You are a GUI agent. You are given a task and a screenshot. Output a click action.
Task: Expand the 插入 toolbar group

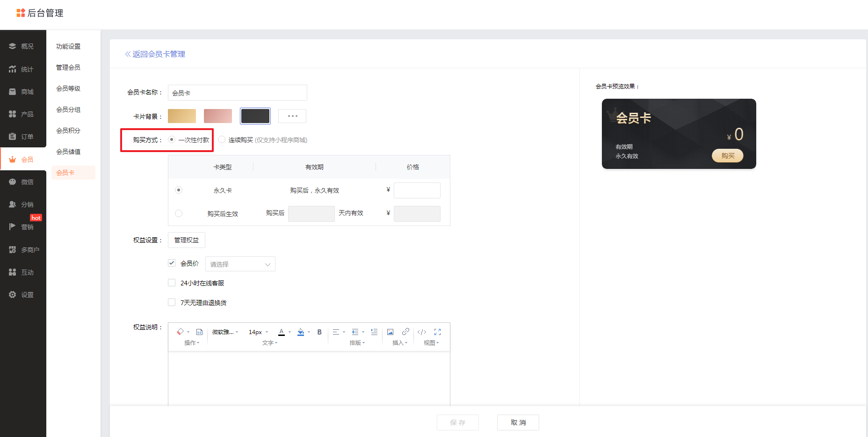tap(400, 343)
